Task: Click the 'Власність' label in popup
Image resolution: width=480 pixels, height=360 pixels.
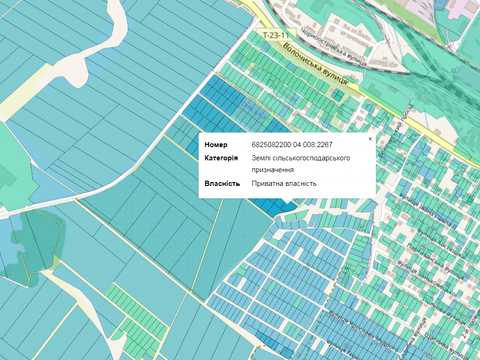Action: [222, 184]
